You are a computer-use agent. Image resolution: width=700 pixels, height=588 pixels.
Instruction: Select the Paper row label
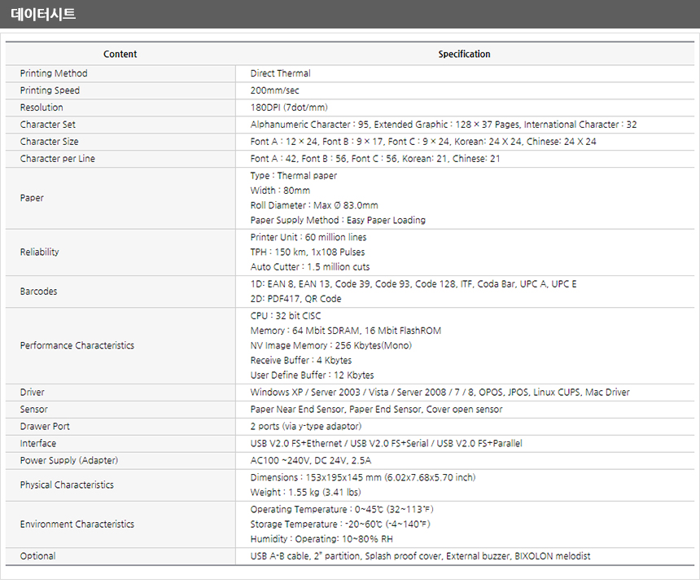(x=32, y=198)
